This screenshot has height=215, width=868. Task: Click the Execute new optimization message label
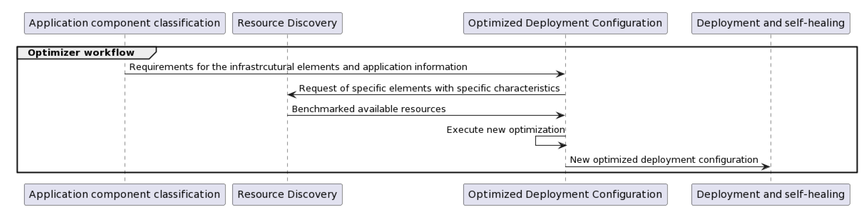[505, 130]
